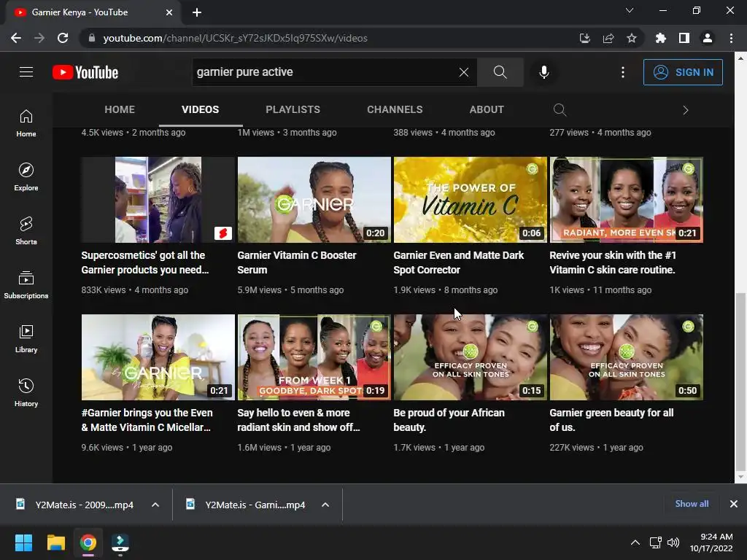Click the address bar URL
Viewport: 747px width, 560px height.
coord(235,38)
